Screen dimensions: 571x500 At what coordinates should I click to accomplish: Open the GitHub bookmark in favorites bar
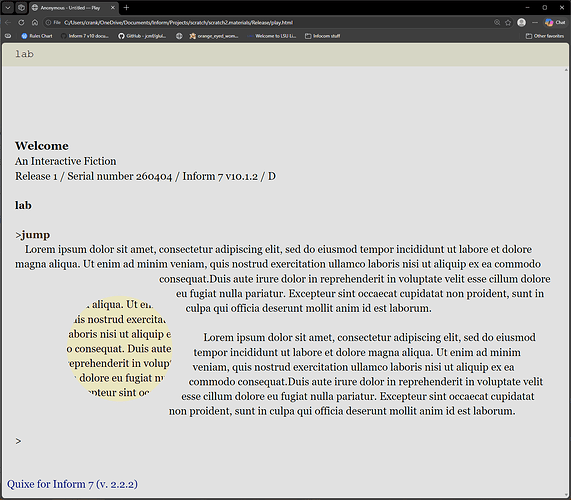click(142, 36)
